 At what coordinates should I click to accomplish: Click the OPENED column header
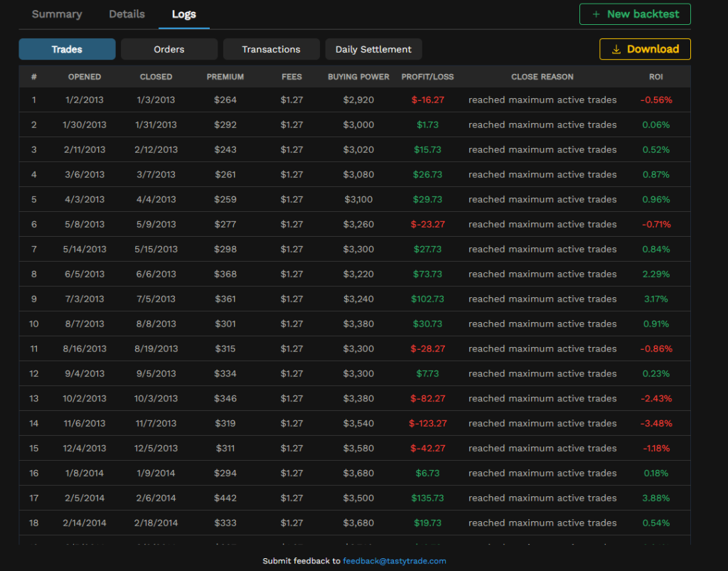tap(85, 77)
